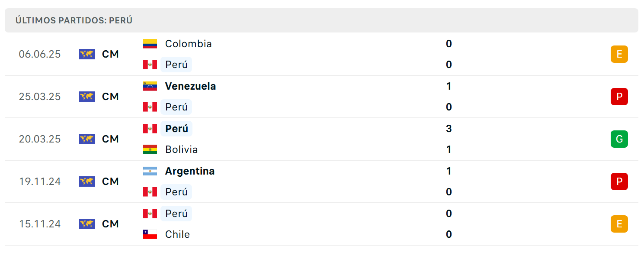Click the Peru flag in the Chile match
The width and height of the screenshot is (644, 256).
[x=150, y=214]
